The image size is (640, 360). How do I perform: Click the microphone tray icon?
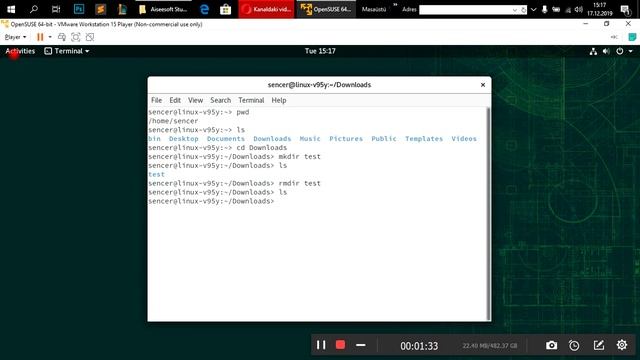[544, 9]
